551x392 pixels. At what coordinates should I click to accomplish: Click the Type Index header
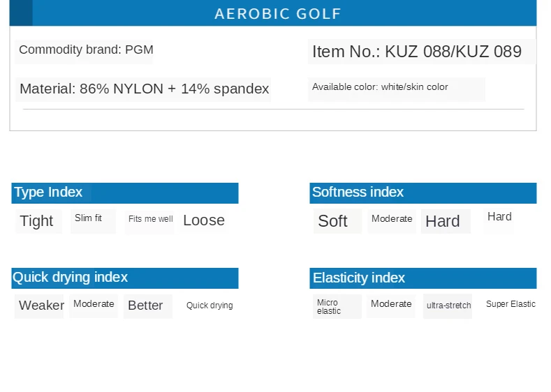49,193
